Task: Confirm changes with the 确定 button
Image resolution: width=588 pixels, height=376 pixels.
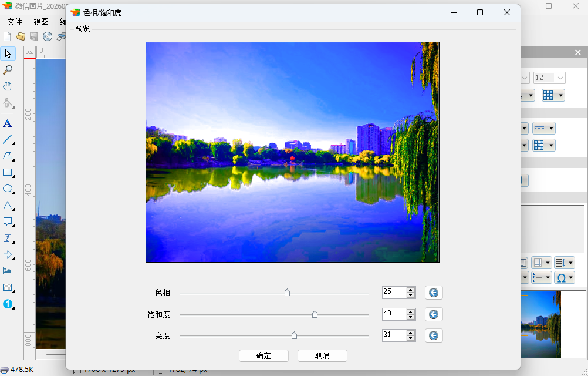Action: click(263, 355)
